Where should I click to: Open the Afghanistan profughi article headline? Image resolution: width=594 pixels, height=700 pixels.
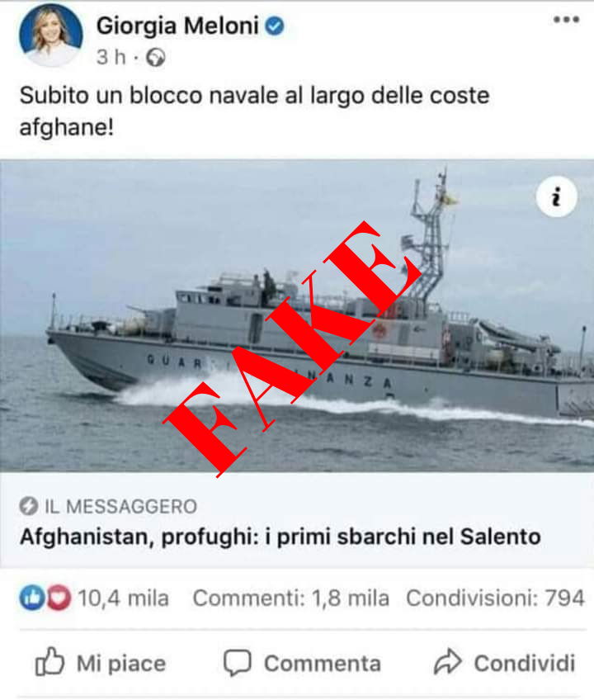(x=280, y=537)
